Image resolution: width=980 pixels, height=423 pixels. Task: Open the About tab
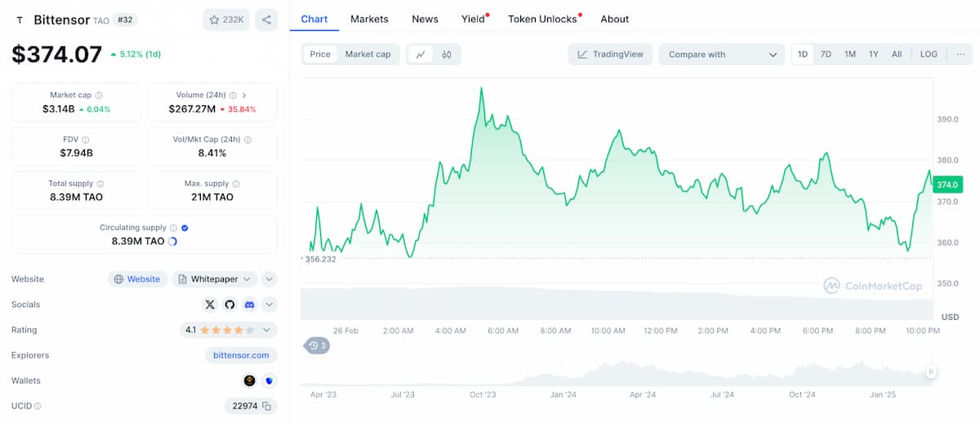(615, 19)
